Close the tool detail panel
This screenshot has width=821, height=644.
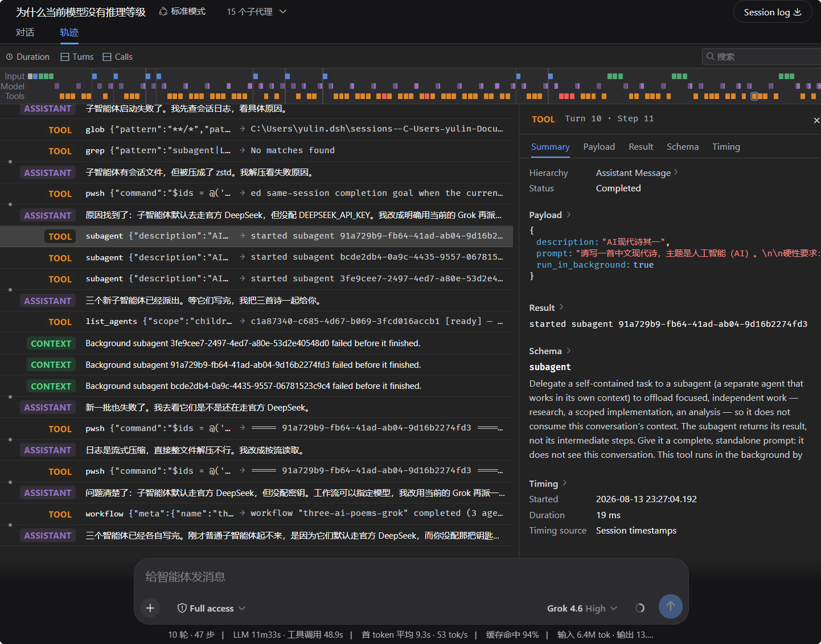tap(816, 120)
